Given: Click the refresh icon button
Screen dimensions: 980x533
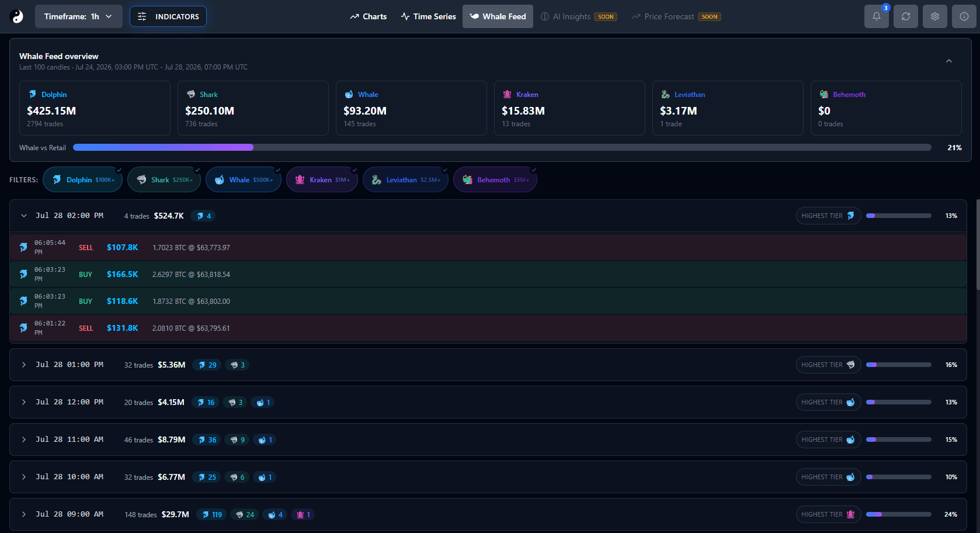Looking at the screenshot, I should 906,16.
